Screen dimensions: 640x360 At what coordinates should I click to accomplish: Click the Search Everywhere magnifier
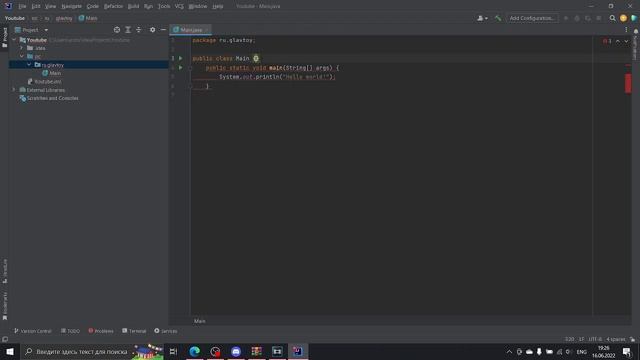(612, 18)
